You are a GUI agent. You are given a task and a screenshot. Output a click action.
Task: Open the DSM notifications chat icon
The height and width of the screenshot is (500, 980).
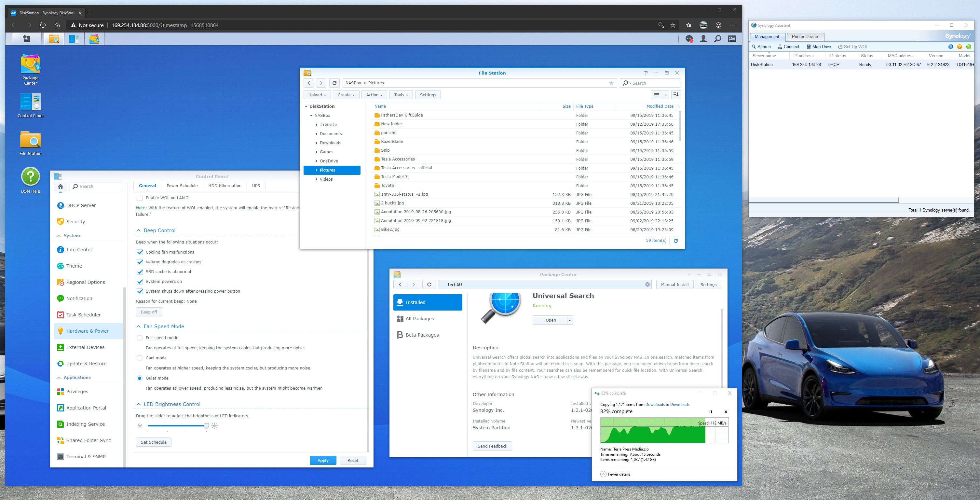(x=689, y=39)
